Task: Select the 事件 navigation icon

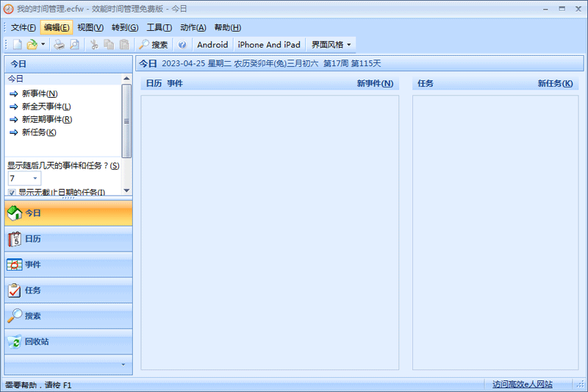Action: (15, 265)
